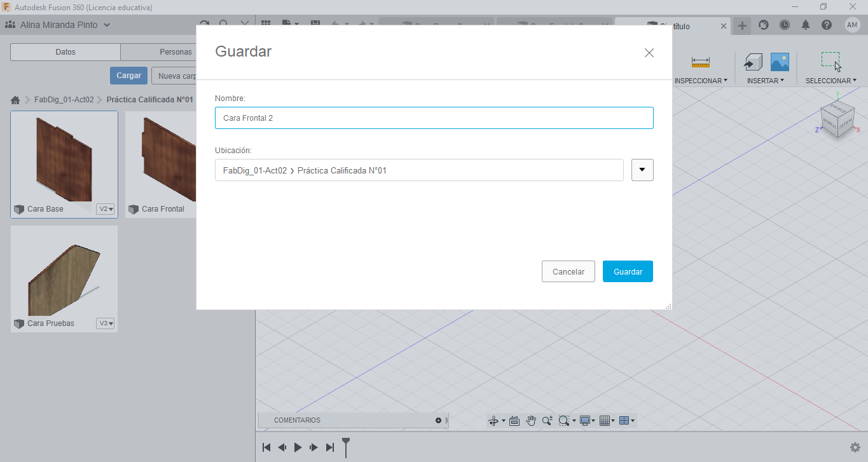Open the notifications bell
Viewport: 868px width, 462px height.
click(x=806, y=25)
